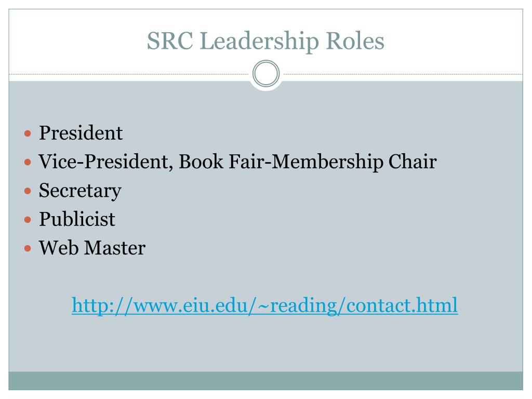Click the orange bullet beside President

tap(28, 134)
